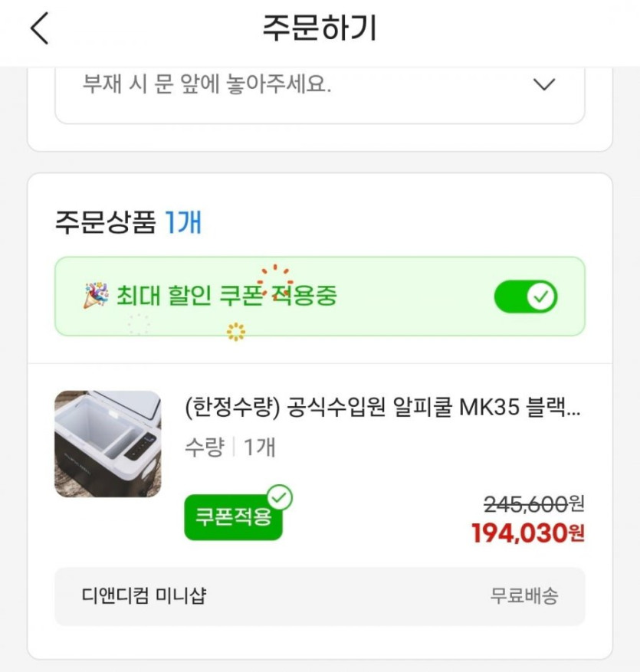Select the 주문상품 section heading
The height and width of the screenshot is (672, 640).
tap(105, 223)
